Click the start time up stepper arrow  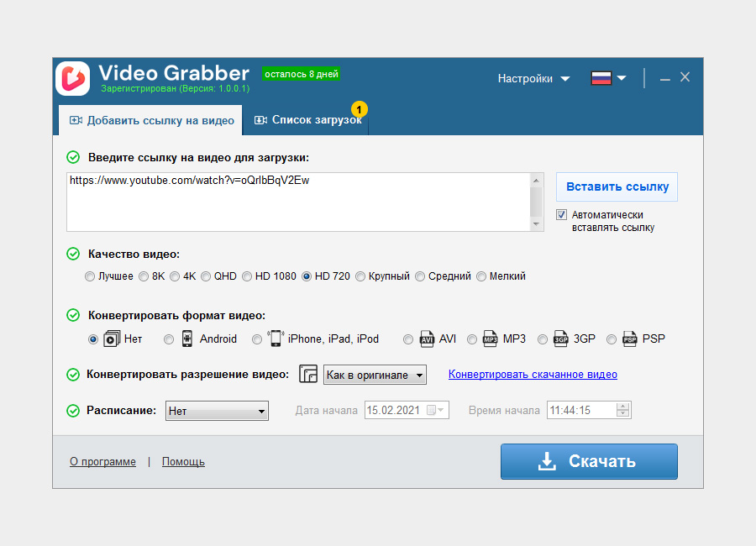pyautogui.click(x=621, y=406)
